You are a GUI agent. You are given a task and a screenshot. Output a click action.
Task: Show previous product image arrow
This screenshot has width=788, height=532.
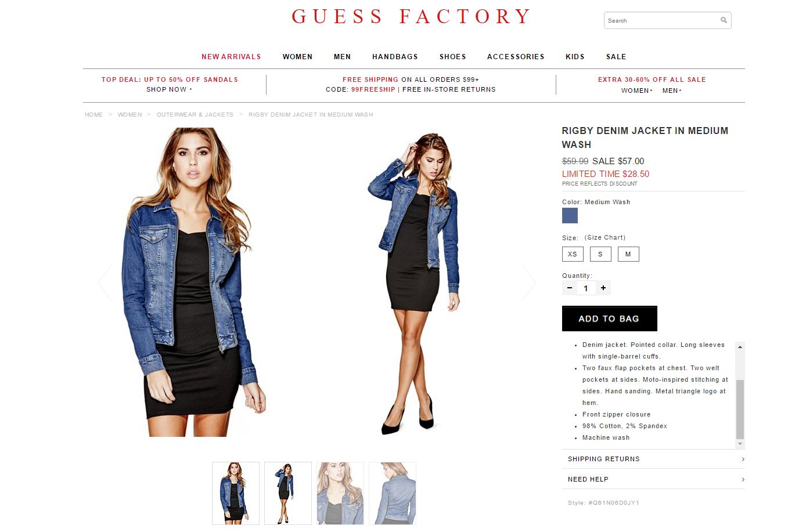pos(105,283)
